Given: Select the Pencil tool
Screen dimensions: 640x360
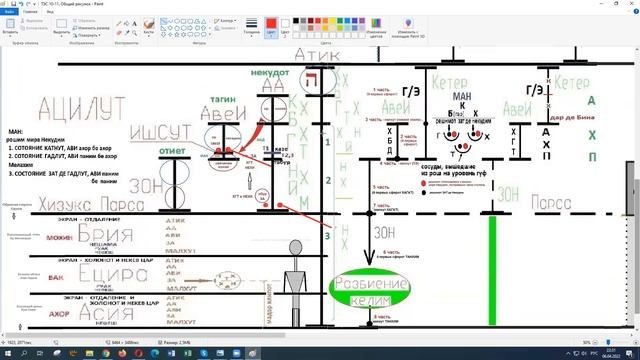Looking at the screenshot, I should (119, 24).
